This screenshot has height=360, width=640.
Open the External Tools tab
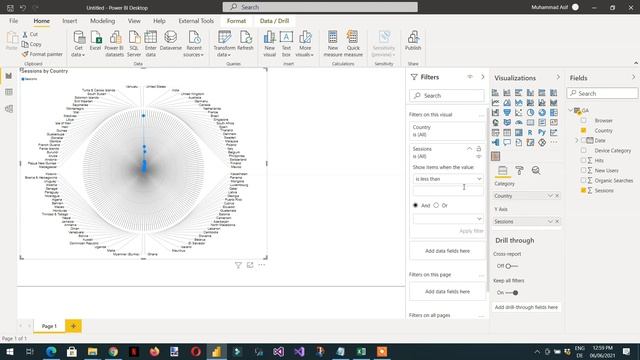point(196,21)
